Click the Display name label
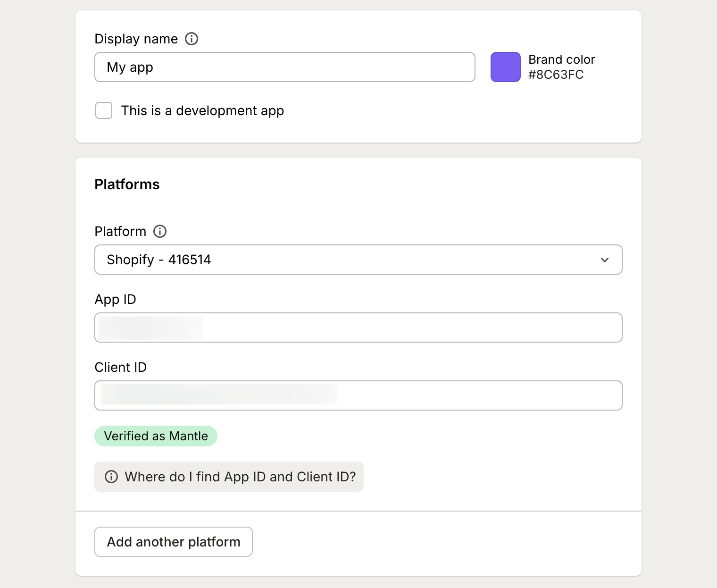This screenshot has width=717, height=588. pos(136,39)
